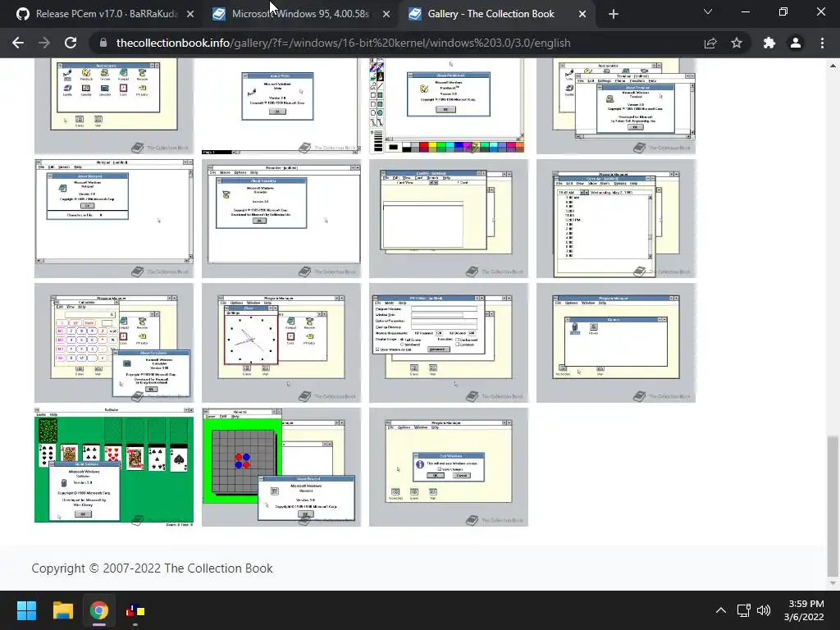The height and width of the screenshot is (630, 840).
Task: Open the About Notepad screenshot thumbnail
Action: pos(114,218)
